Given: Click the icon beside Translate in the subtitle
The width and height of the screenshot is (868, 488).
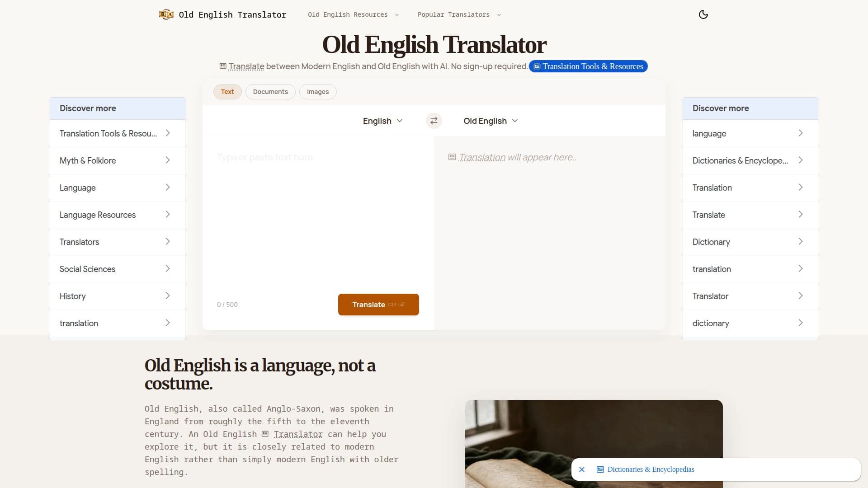Looking at the screenshot, I should coord(223,66).
